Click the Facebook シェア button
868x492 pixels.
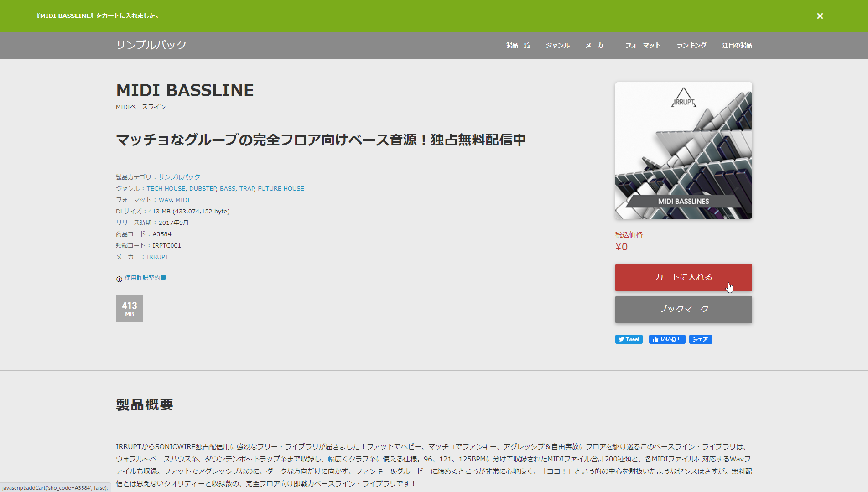click(x=701, y=339)
